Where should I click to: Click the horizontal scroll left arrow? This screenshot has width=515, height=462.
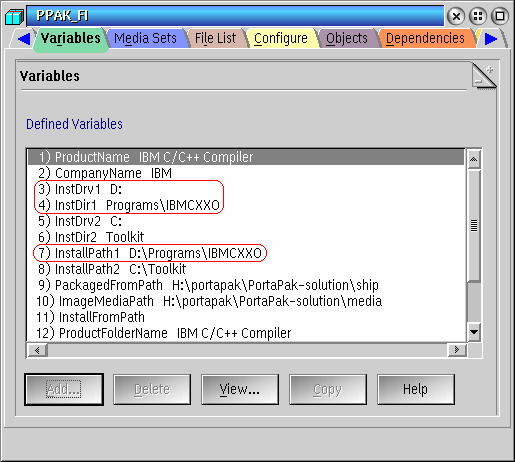37,350
